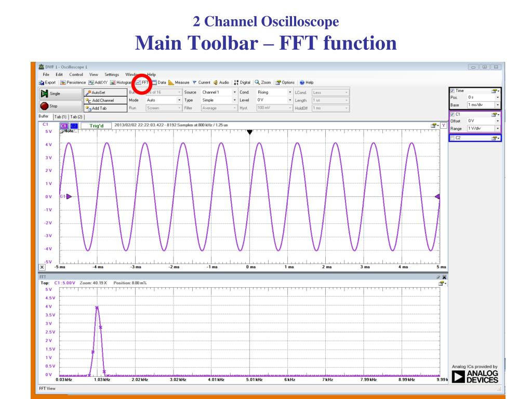The image size is (532, 399).
Task: Open the Base dropdown showing 1 ms/div
Action: 483,105
